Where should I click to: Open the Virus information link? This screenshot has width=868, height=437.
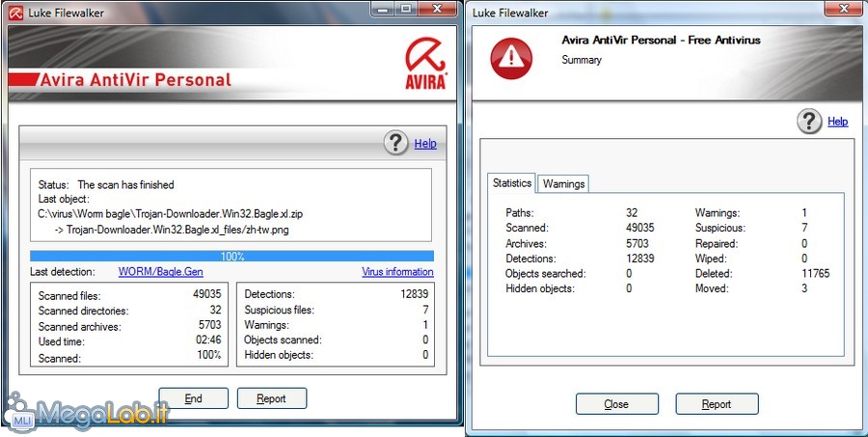[397, 272]
